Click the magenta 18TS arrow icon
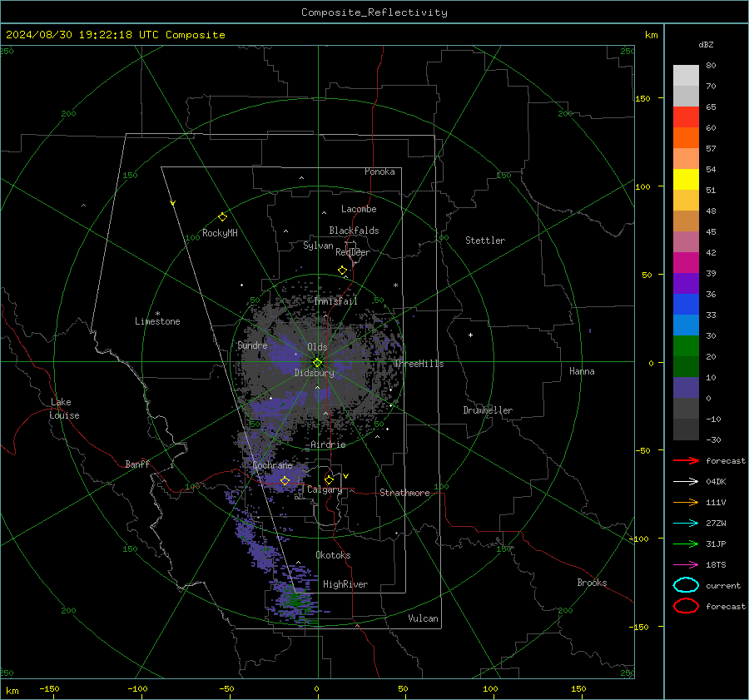 (x=686, y=565)
